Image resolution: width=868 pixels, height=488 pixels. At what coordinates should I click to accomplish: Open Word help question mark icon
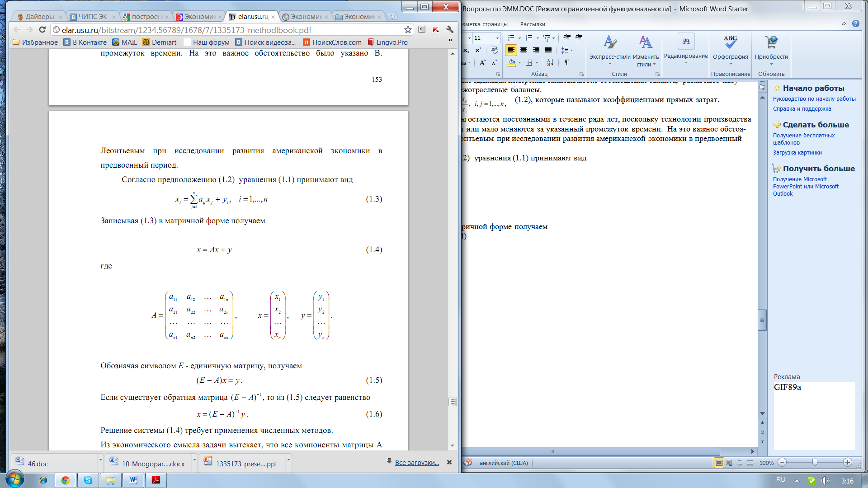856,23
